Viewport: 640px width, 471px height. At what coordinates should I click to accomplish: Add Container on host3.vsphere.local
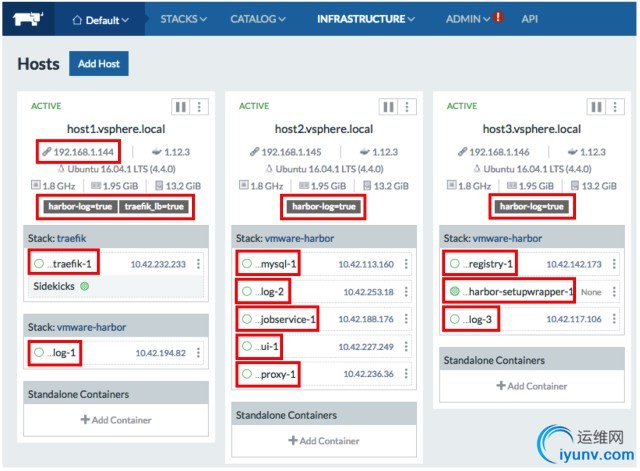531,386
